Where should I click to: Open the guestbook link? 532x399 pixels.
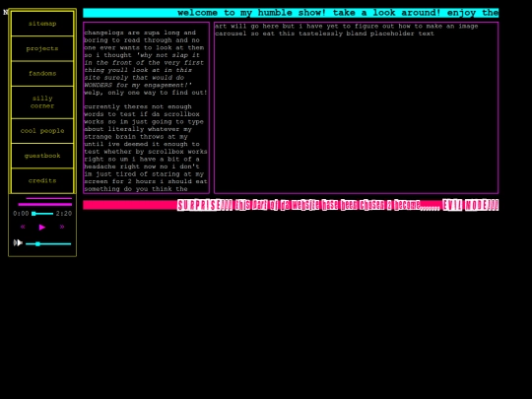[x=42, y=156]
